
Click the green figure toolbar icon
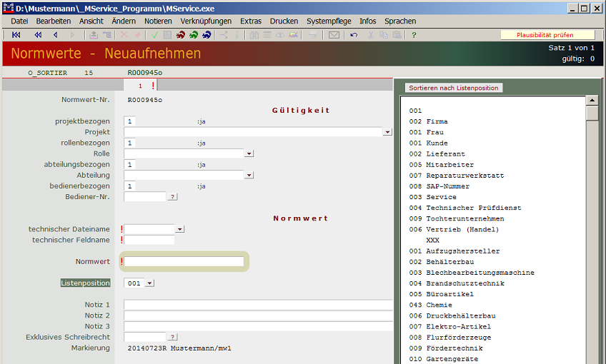coord(194,34)
